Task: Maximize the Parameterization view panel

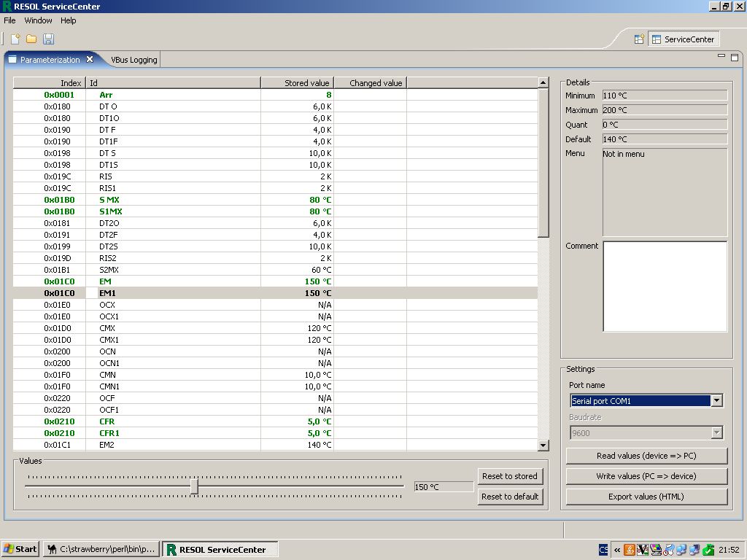Action: coord(735,57)
